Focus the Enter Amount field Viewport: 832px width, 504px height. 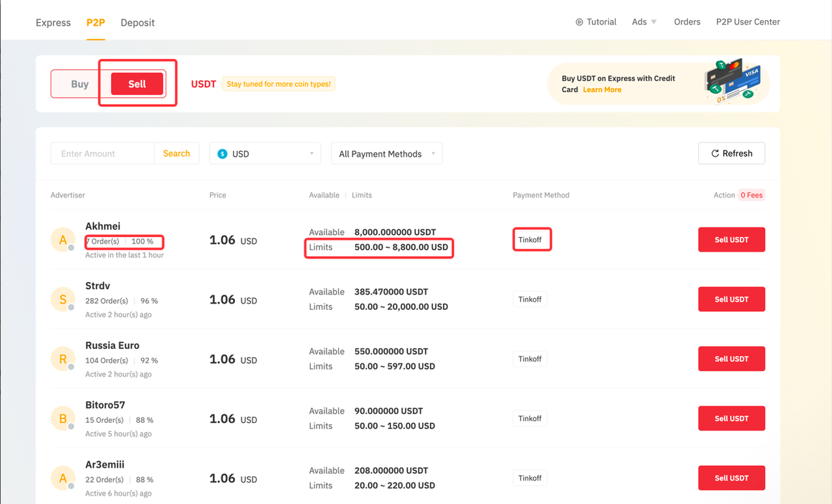coord(103,153)
